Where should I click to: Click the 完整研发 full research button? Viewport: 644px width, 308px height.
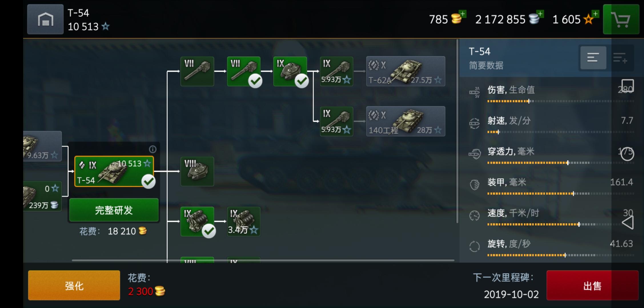[114, 210]
